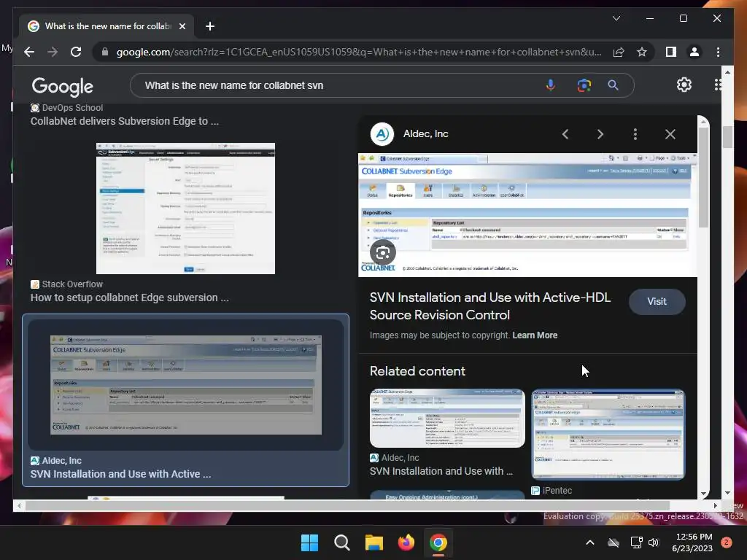Open the clock and date flyout
This screenshot has height=560, width=747.
pos(692,542)
